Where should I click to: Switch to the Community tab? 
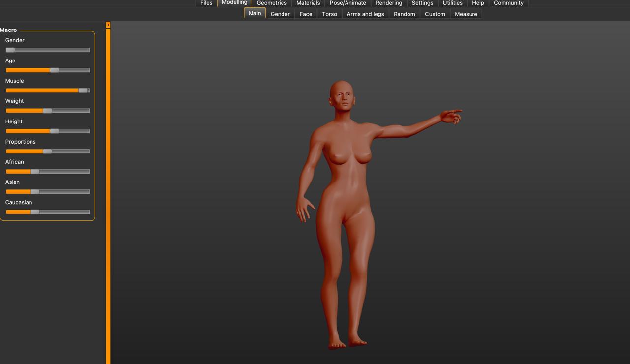pyautogui.click(x=508, y=3)
